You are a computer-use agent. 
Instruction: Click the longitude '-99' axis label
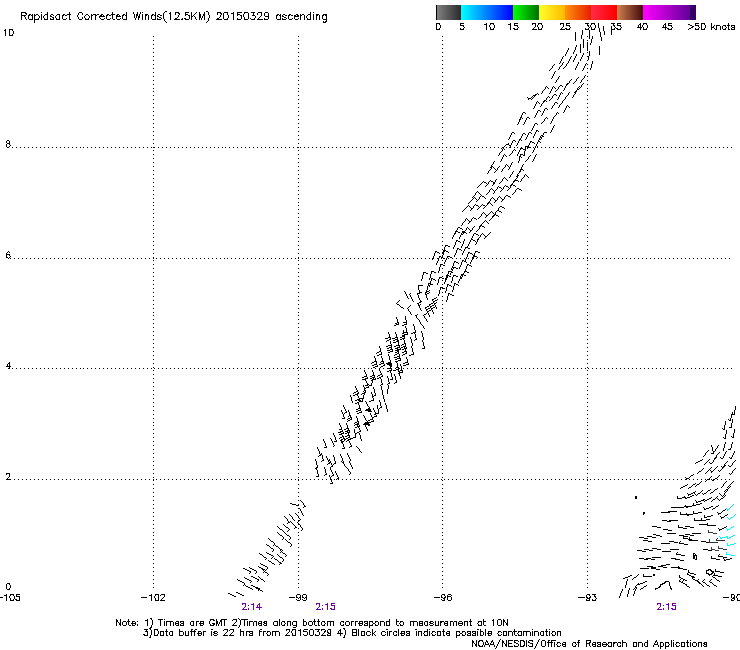coord(298,598)
